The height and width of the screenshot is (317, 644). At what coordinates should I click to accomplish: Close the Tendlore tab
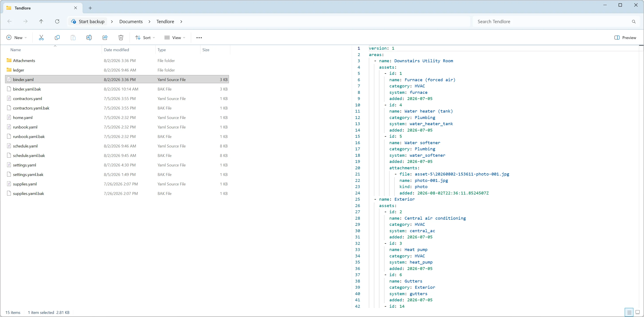coord(76,8)
